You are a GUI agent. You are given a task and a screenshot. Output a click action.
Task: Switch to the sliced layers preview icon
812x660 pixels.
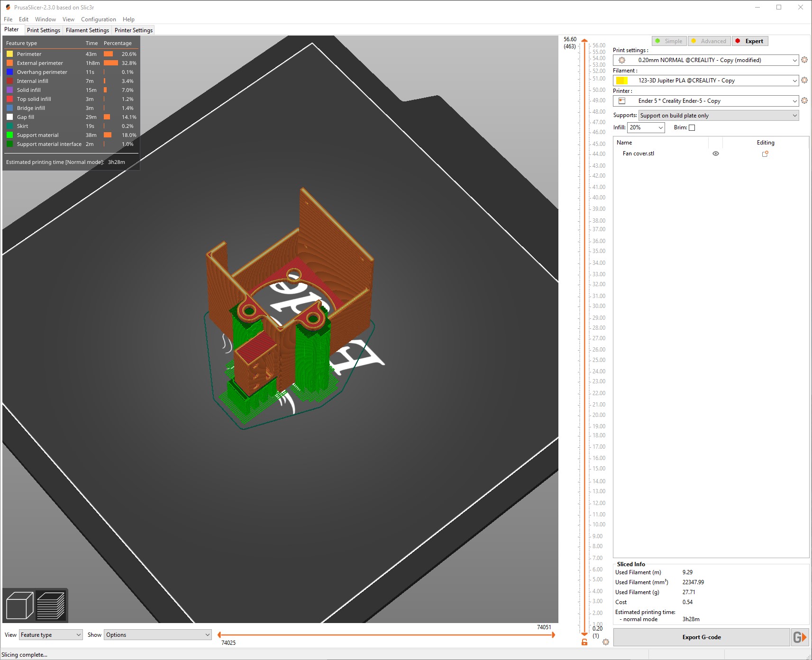(x=51, y=605)
